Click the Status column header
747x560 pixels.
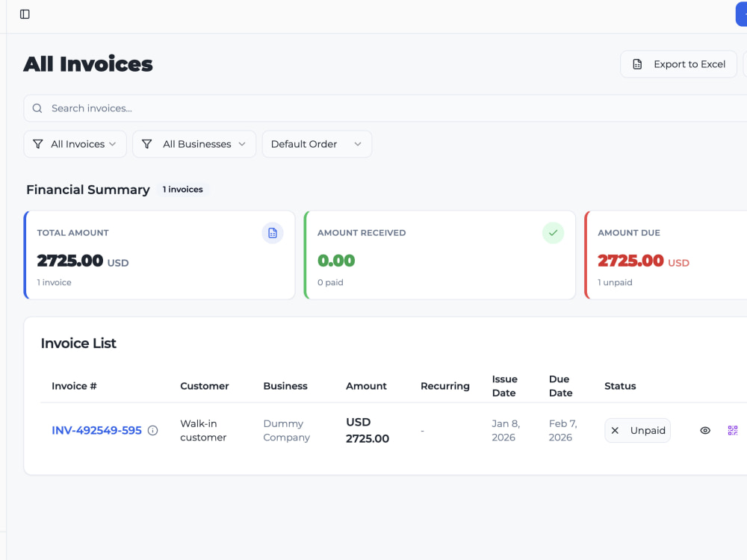(x=620, y=386)
